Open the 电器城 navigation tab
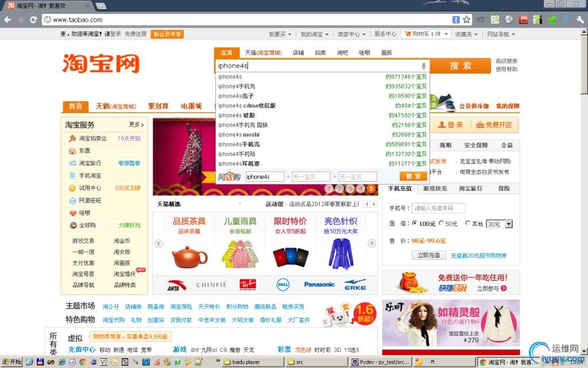 coord(191,106)
